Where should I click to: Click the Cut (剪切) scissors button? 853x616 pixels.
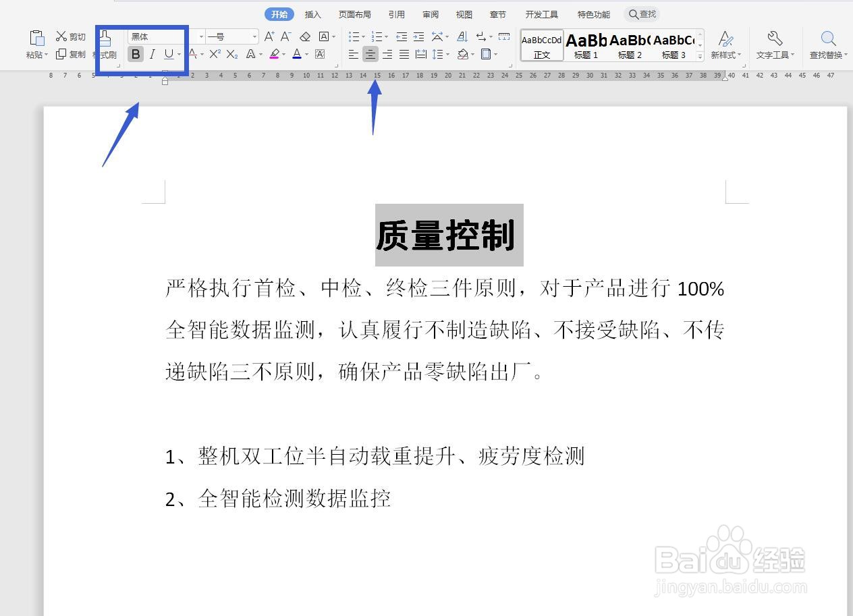(71, 36)
